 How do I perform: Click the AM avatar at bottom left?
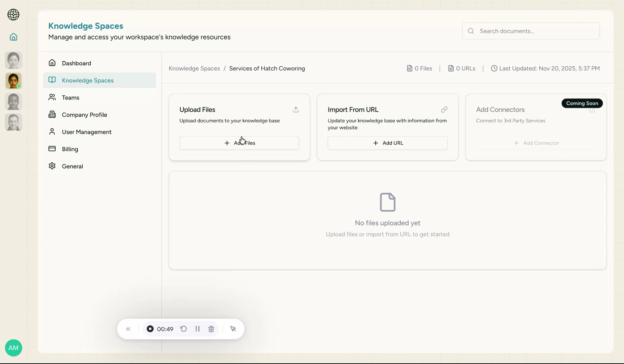tap(13, 347)
